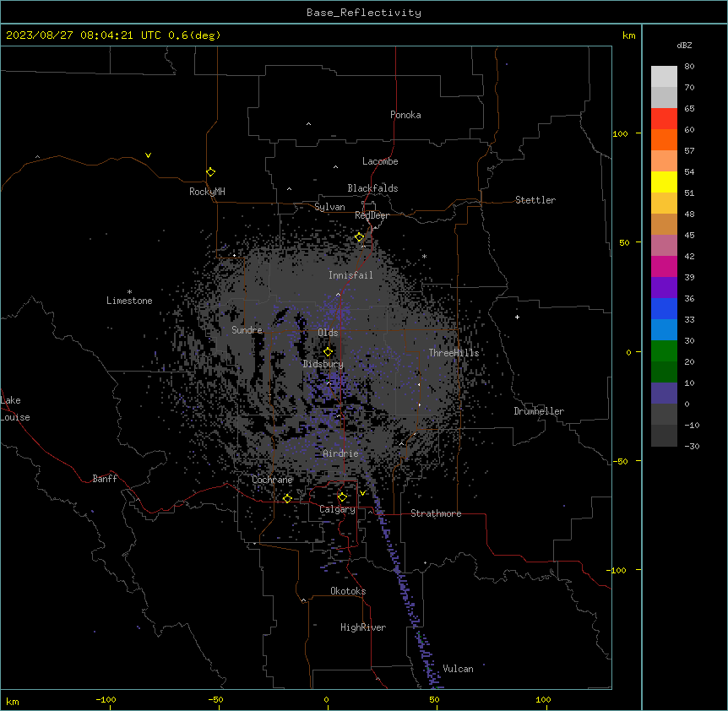The image size is (728, 711).
Task: Click the Ponoka city label
Action: [405, 115]
